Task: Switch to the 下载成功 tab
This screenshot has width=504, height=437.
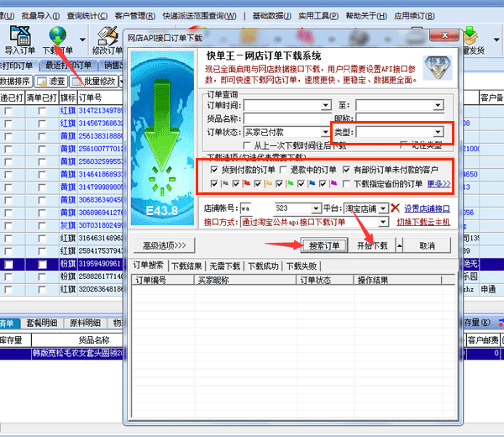Action: 263,266
